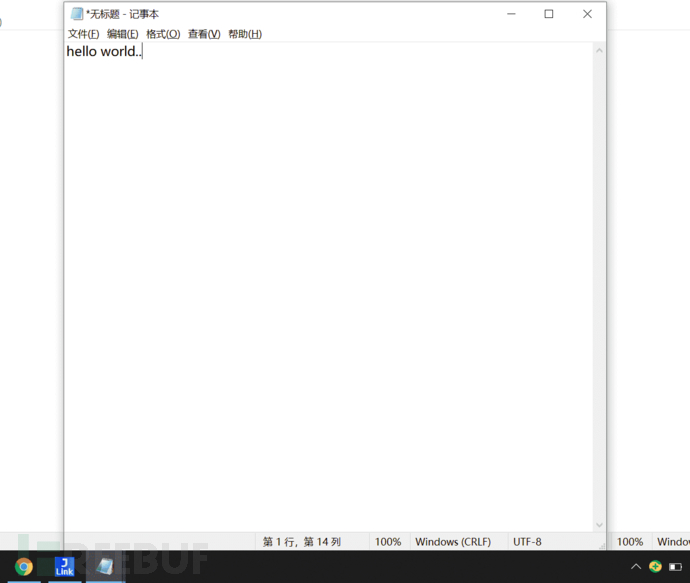Click the scroll down arrow in Notepad
Viewport: 690px width, 583px height.
pyautogui.click(x=599, y=524)
